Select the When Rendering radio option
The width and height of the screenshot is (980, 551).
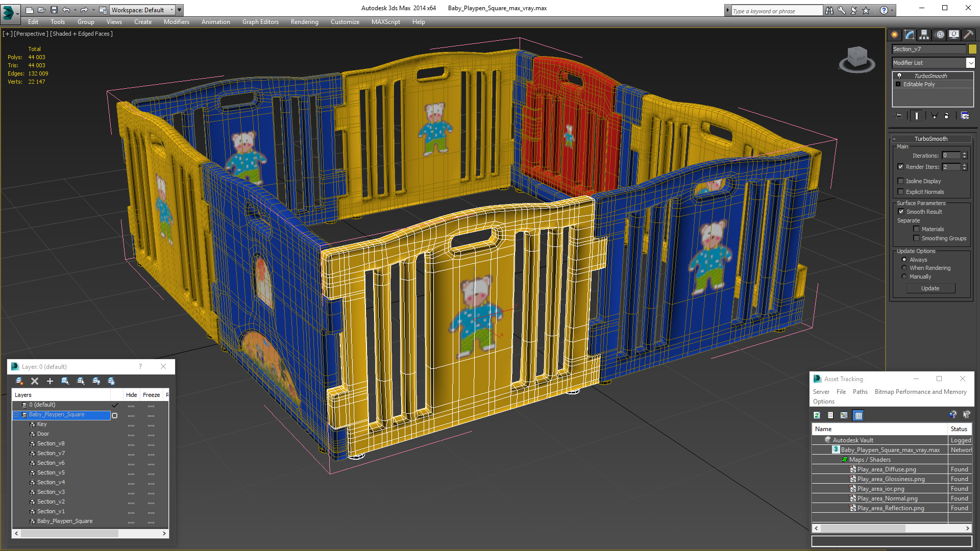click(x=904, y=268)
